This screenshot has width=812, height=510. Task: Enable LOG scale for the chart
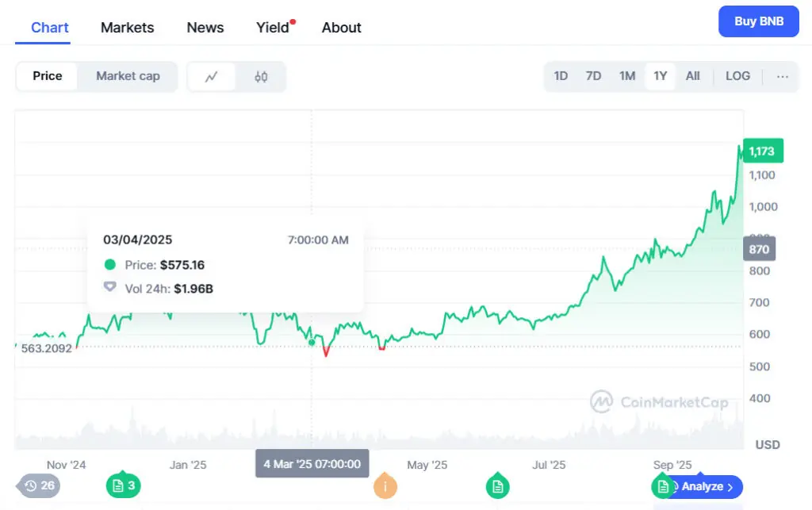(737, 75)
